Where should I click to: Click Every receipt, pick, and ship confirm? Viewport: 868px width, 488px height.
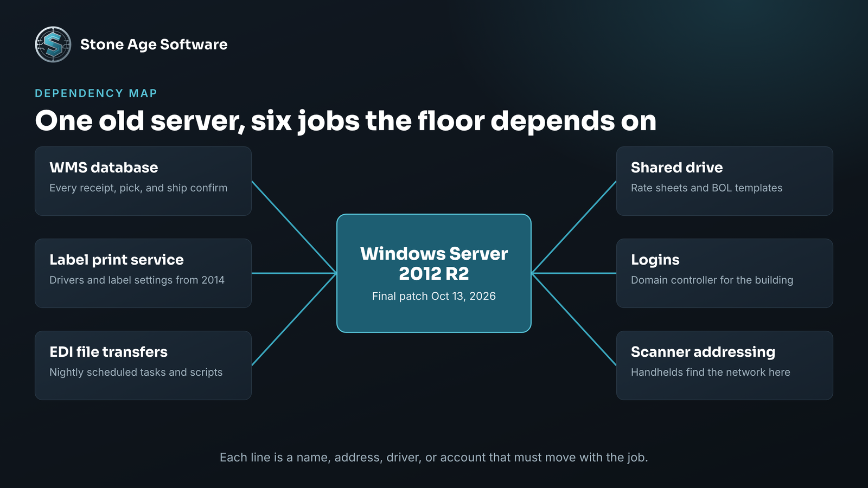138,188
